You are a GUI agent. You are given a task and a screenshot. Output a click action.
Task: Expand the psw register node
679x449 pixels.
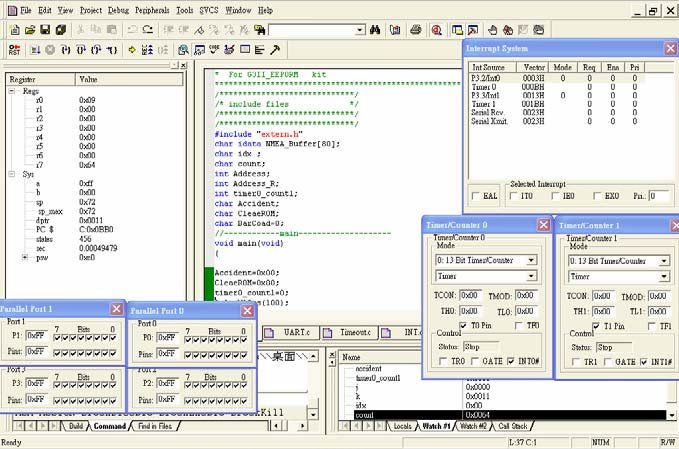[x=25, y=257]
